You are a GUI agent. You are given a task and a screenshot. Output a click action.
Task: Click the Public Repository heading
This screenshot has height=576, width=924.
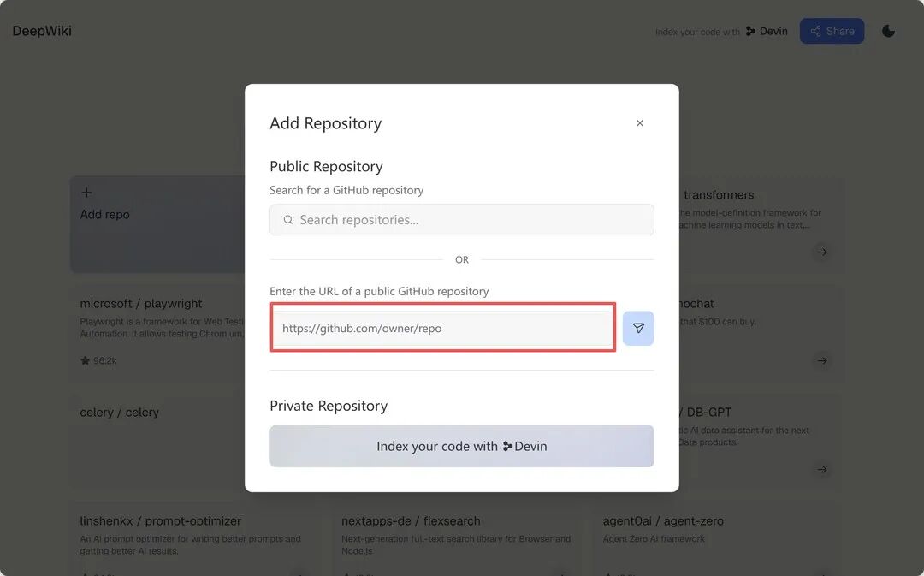326,167
